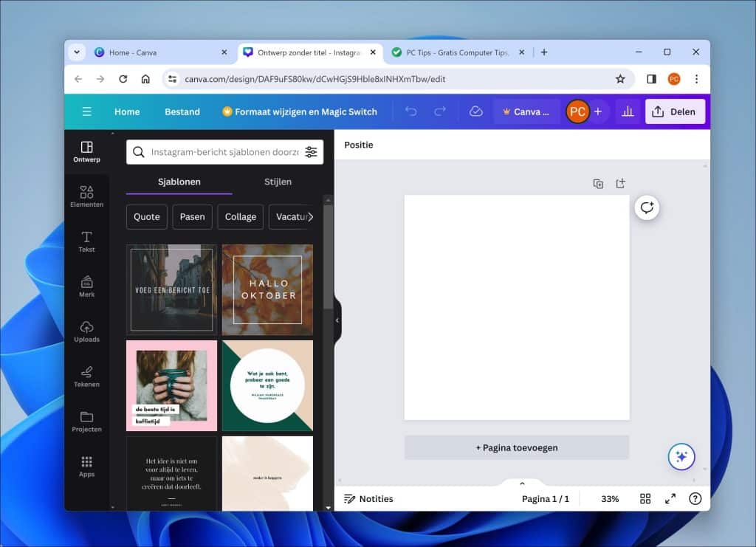Click the redo arrow

tap(440, 111)
